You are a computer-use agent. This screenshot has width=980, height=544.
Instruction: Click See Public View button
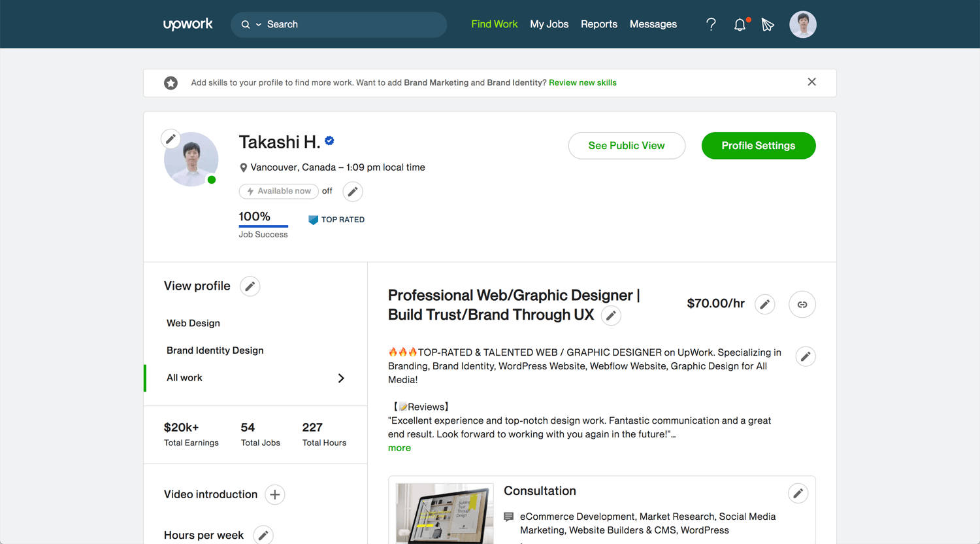pyautogui.click(x=627, y=146)
